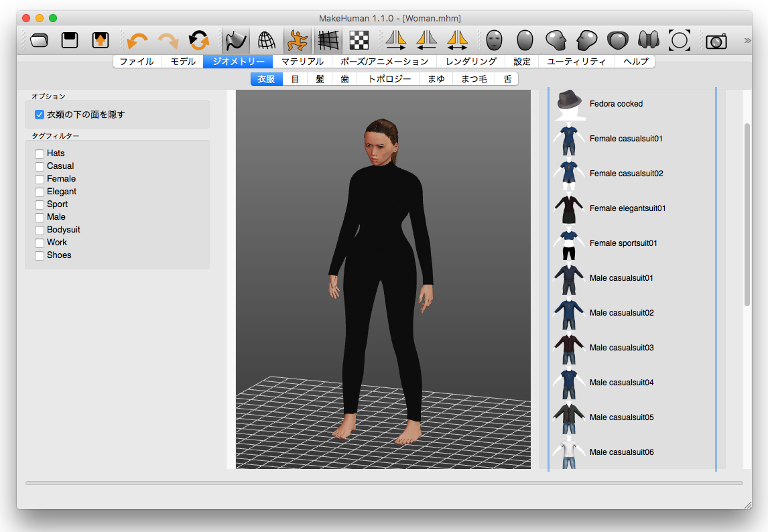Open the ヘルプ menu tab
Image resolution: width=768 pixels, height=532 pixels.
coord(635,61)
